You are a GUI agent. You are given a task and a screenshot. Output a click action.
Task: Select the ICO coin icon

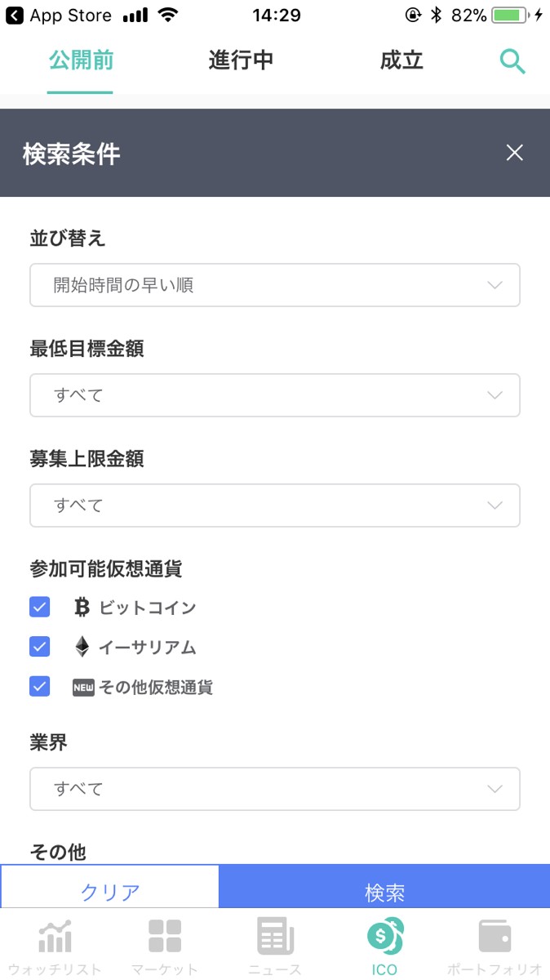pos(384,937)
